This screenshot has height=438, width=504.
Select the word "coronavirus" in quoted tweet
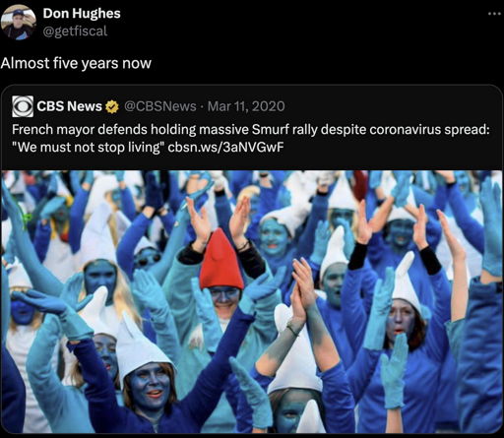point(405,130)
